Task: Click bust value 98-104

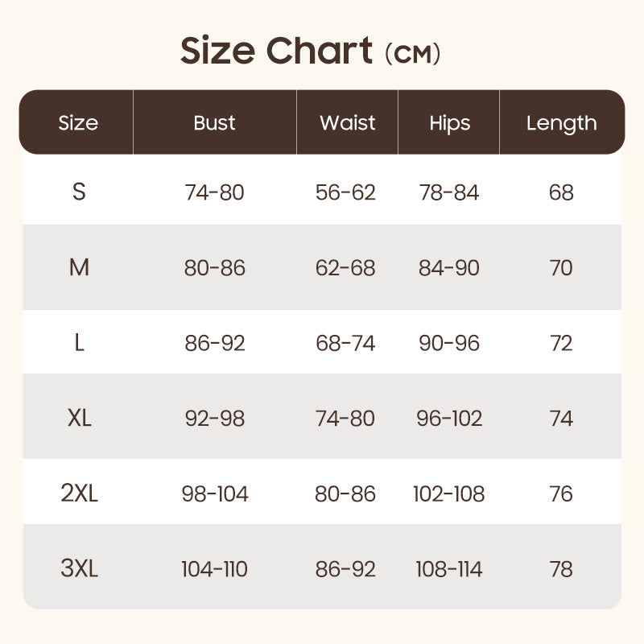Action: [214, 493]
